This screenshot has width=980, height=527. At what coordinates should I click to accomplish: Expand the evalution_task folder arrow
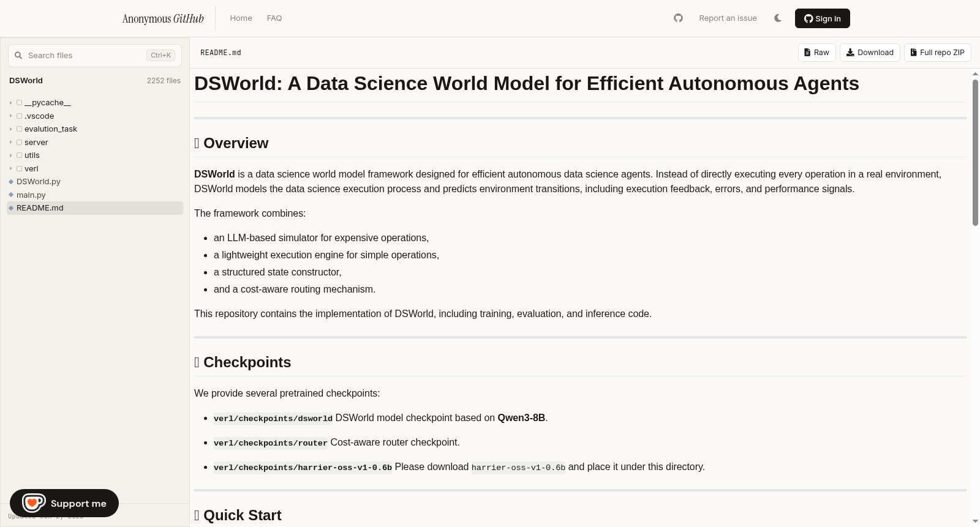pyautogui.click(x=11, y=129)
